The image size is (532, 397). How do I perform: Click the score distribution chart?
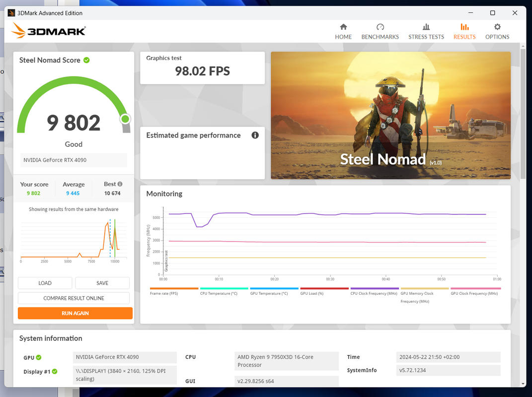coord(74,241)
